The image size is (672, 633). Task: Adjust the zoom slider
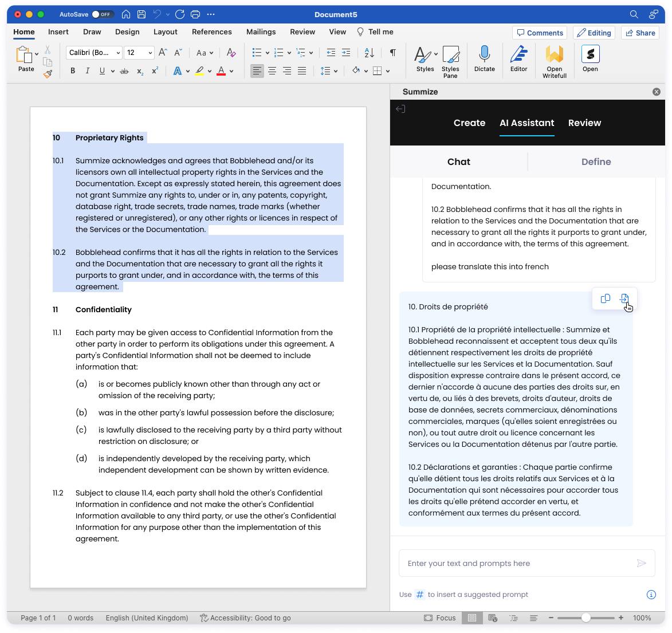tap(585, 618)
